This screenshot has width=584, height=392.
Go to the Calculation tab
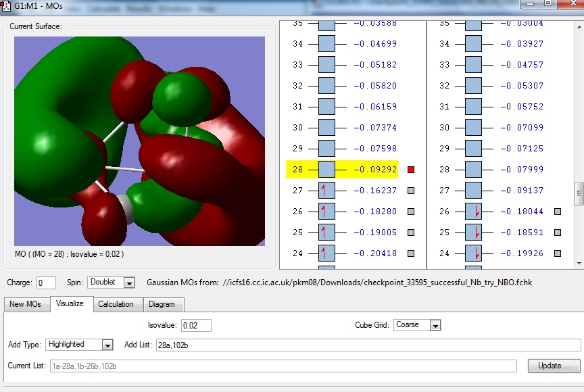(x=116, y=304)
